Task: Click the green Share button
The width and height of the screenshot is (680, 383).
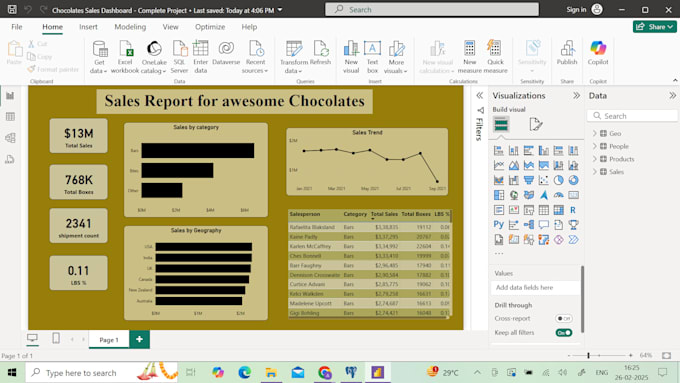Action: (655, 27)
